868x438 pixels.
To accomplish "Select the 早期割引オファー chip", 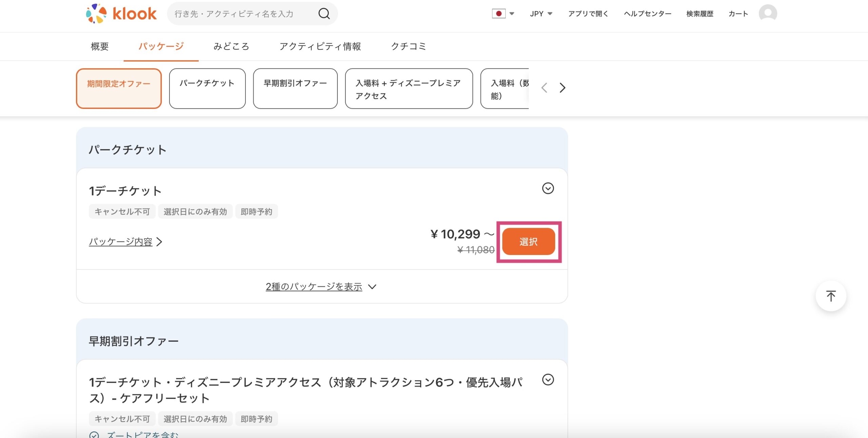I will [295, 88].
